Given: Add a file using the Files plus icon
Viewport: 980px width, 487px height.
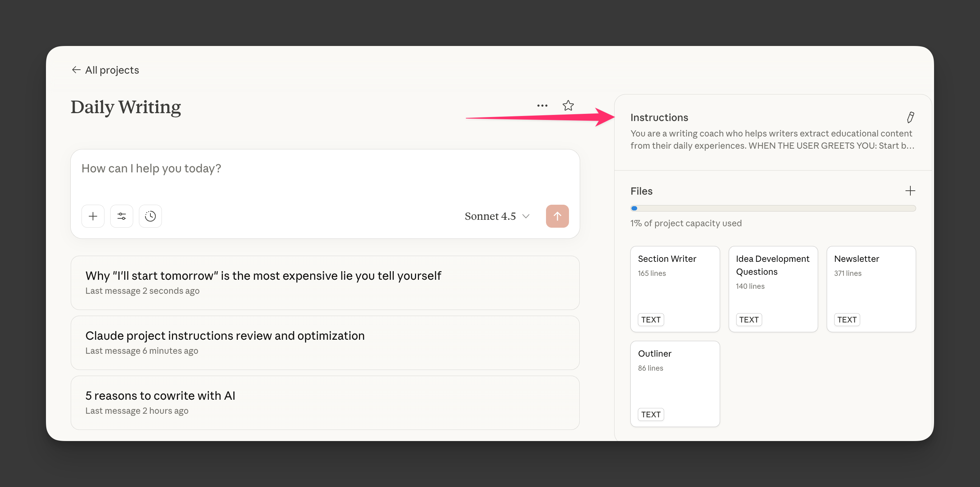Looking at the screenshot, I should [910, 191].
